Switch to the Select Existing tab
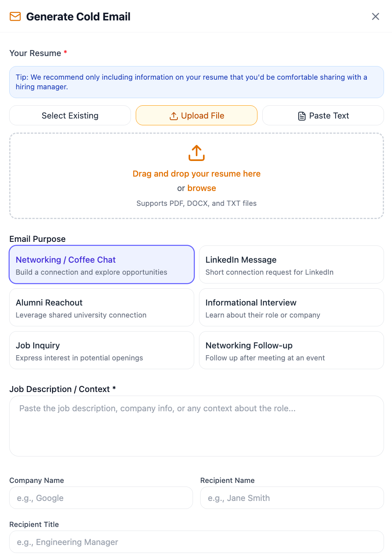392x559 pixels. tap(70, 115)
